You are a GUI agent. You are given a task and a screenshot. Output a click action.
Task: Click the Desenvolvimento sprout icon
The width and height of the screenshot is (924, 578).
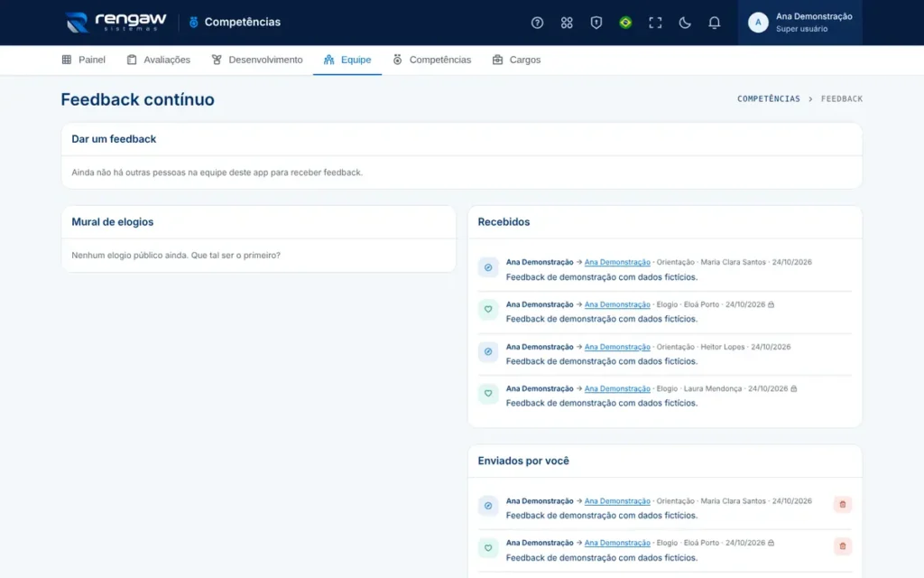coord(217,60)
